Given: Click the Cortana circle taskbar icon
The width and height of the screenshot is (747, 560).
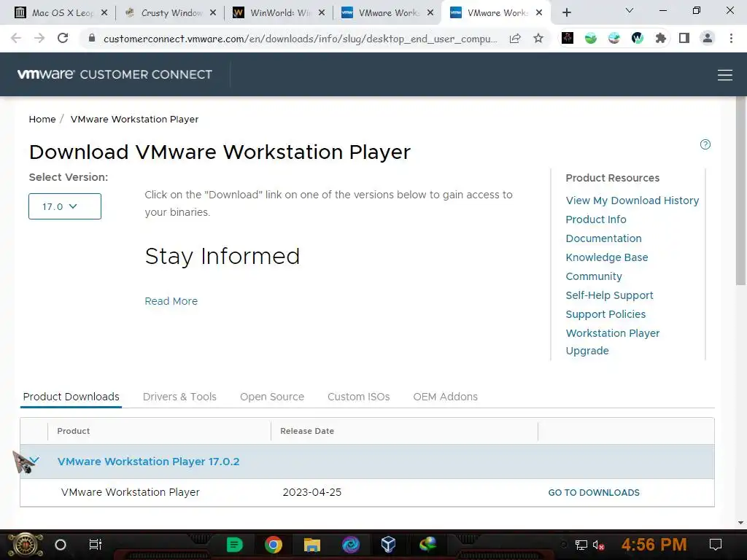Looking at the screenshot, I should pyautogui.click(x=61, y=545).
